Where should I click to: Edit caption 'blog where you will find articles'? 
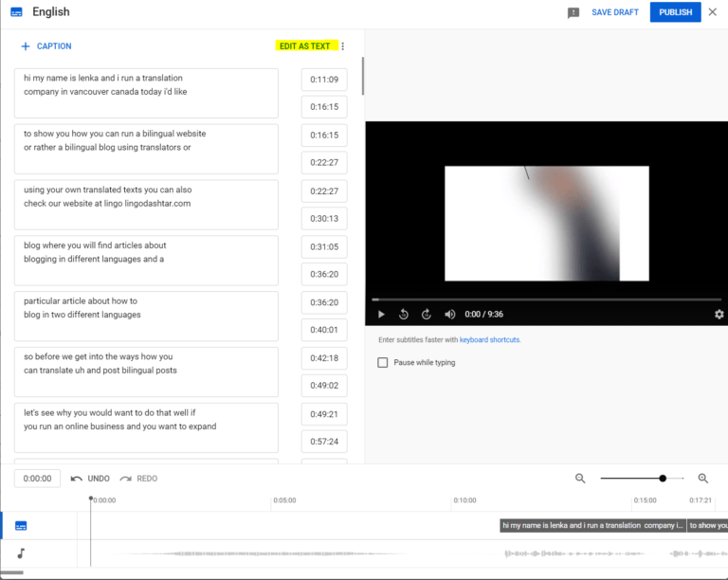[x=146, y=261]
